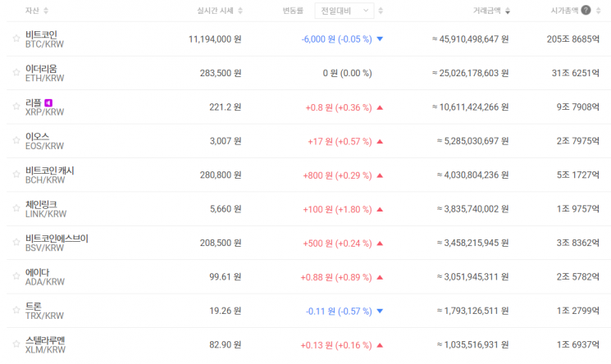Image resolution: width=611 pixels, height=364 pixels.
Task: Click the 205조 8685억 market cap
Action: tap(572, 39)
